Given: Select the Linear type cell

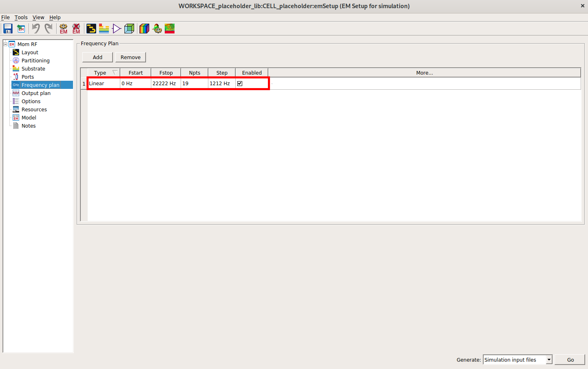Looking at the screenshot, I should pos(104,83).
